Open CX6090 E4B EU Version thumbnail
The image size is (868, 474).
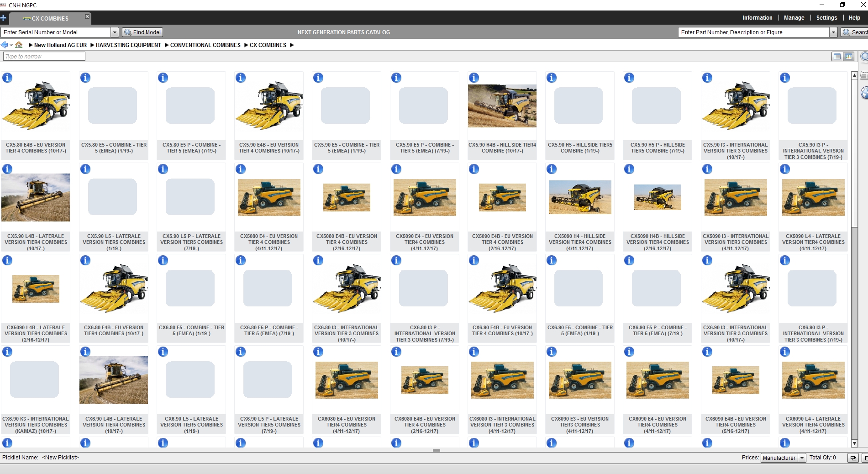(736, 380)
